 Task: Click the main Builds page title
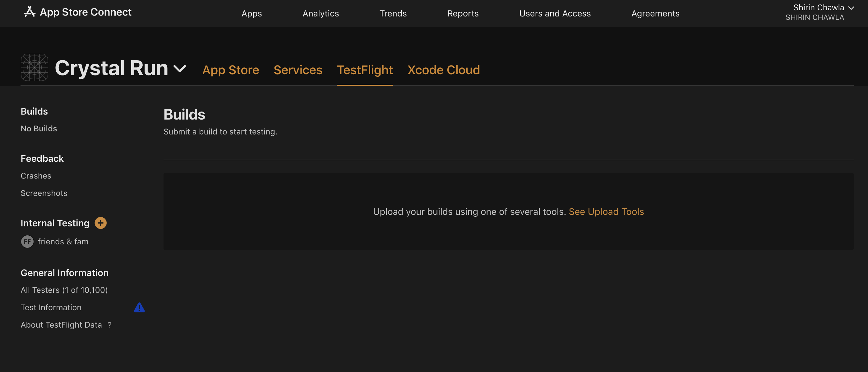point(184,115)
